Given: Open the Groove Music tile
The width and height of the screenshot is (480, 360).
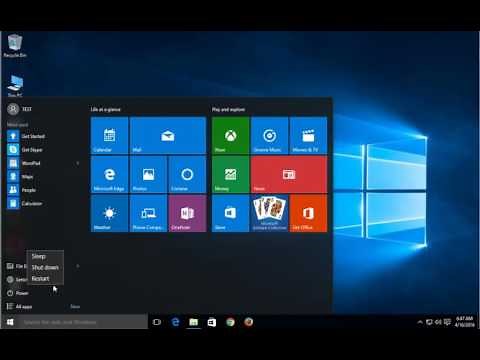Looking at the screenshot, I should pos(269,135).
